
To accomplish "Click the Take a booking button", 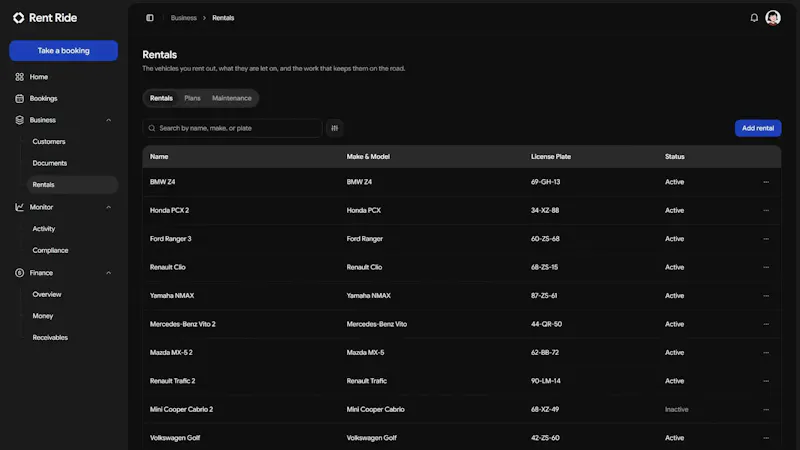I will tap(63, 51).
